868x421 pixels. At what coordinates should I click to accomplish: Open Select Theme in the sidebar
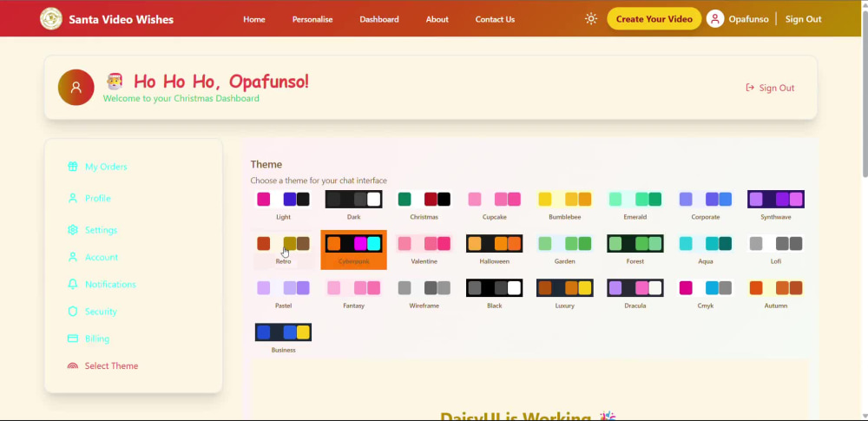coord(111,365)
